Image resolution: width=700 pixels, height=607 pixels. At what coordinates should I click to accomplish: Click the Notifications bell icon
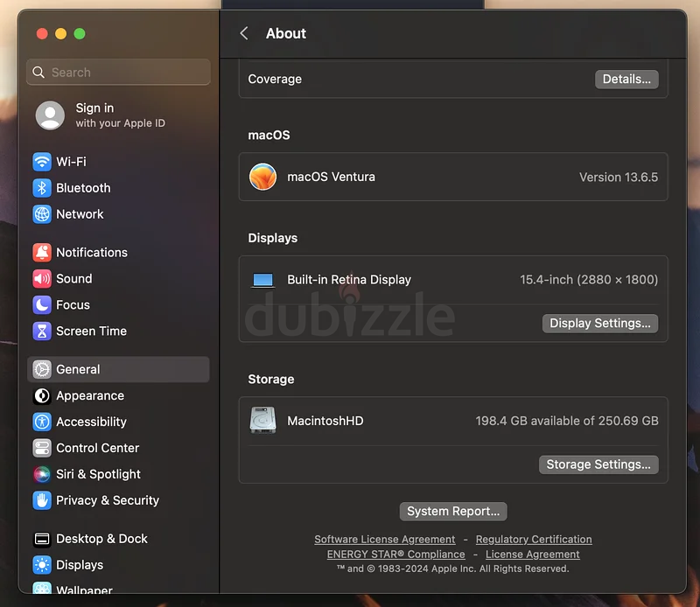pos(42,253)
